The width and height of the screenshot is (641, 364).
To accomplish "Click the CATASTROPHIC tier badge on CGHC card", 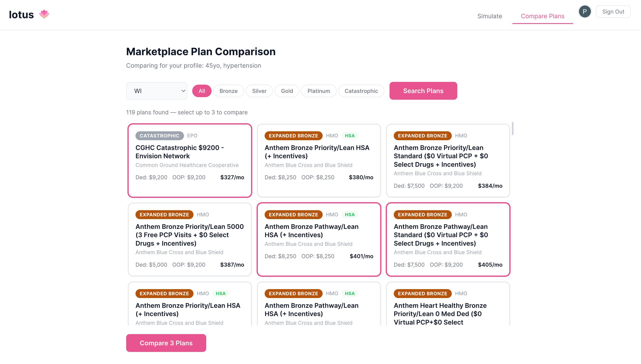I will click(160, 136).
